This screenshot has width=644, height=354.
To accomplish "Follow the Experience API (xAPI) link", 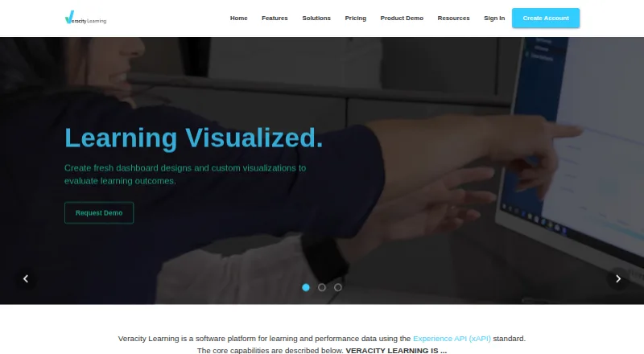I will click(452, 339).
